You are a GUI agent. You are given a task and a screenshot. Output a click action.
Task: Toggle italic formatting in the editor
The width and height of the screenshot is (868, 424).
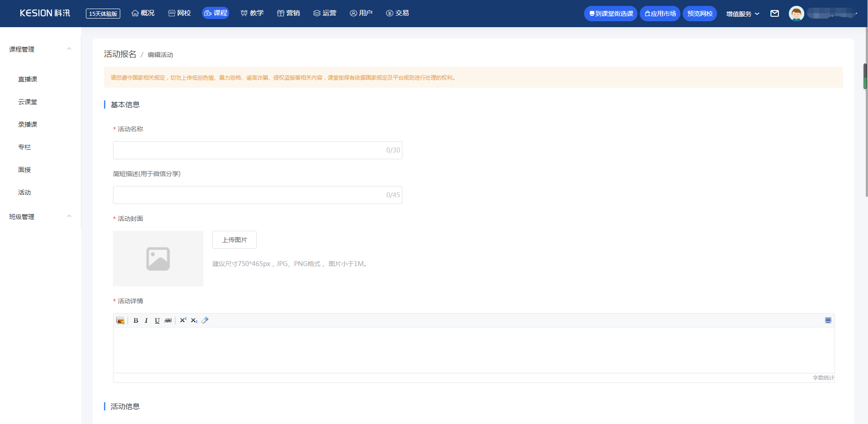146,320
